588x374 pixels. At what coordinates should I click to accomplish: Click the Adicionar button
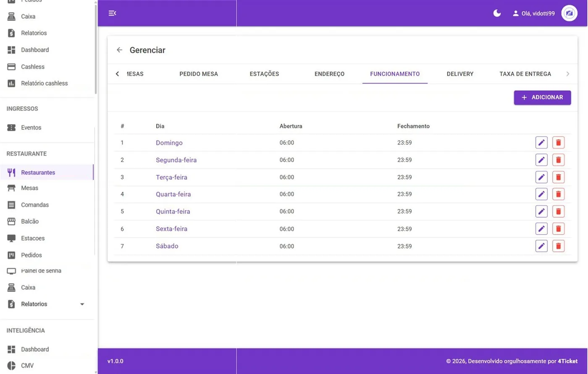[542, 97]
